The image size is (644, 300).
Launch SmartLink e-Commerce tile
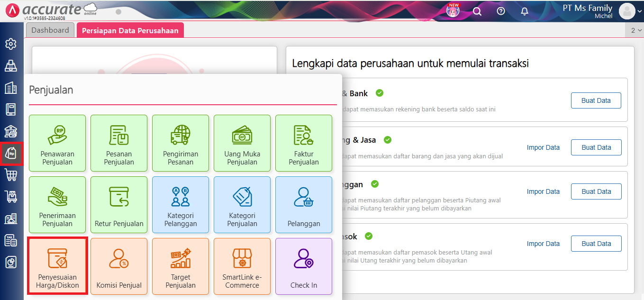tap(242, 266)
